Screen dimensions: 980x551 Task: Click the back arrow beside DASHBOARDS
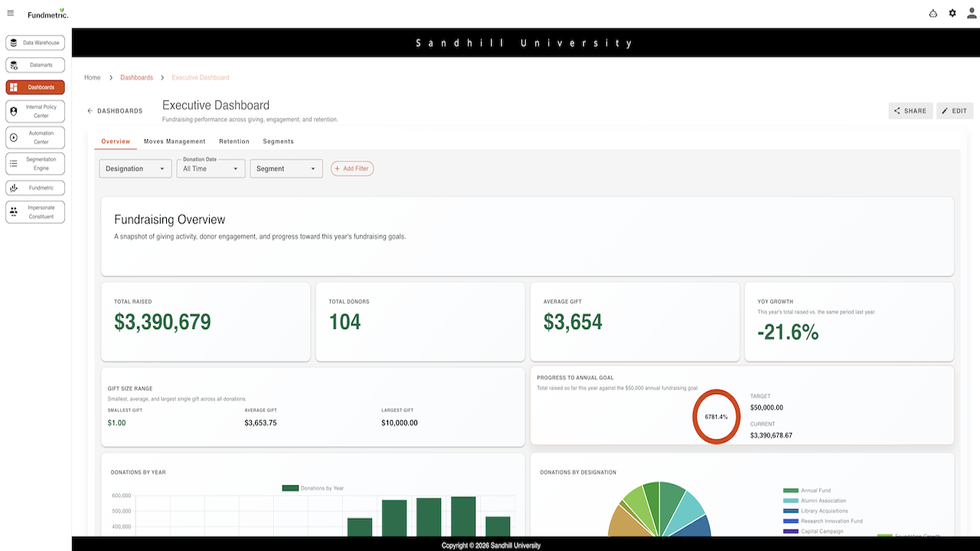pos(90,111)
